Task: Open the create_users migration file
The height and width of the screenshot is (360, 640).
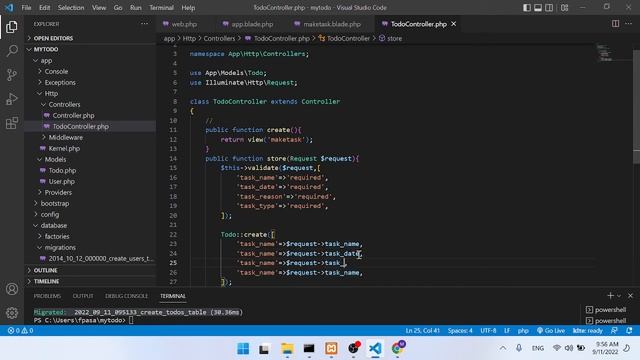Action: tap(90, 258)
